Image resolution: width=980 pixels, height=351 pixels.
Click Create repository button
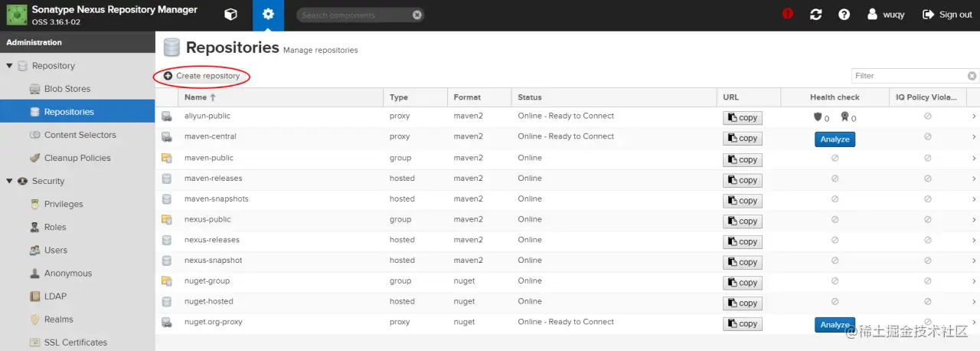(201, 76)
